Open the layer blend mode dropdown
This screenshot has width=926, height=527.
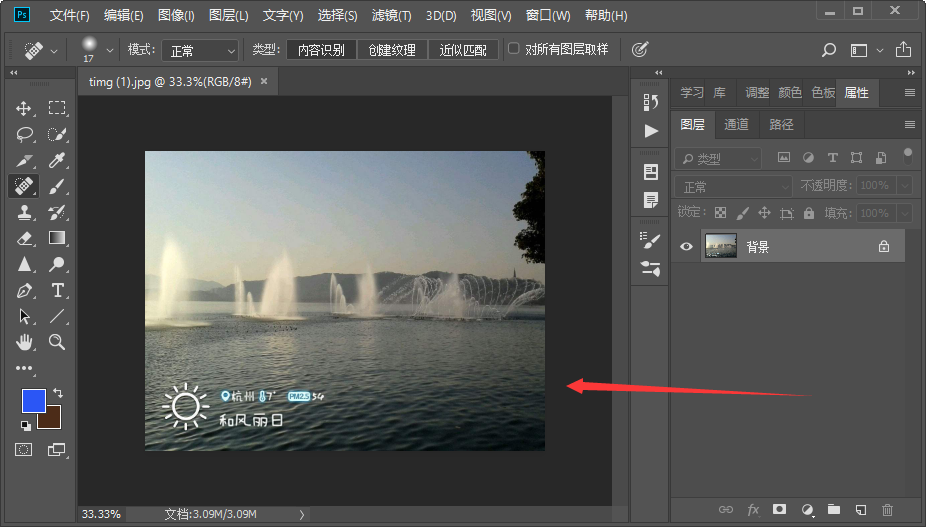[x=734, y=186]
